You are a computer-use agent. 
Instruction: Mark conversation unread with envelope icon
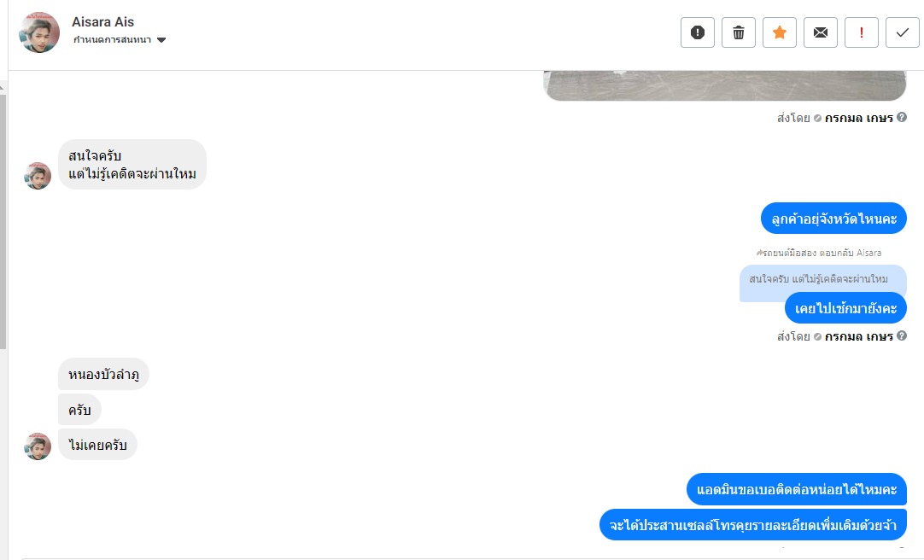tap(821, 32)
